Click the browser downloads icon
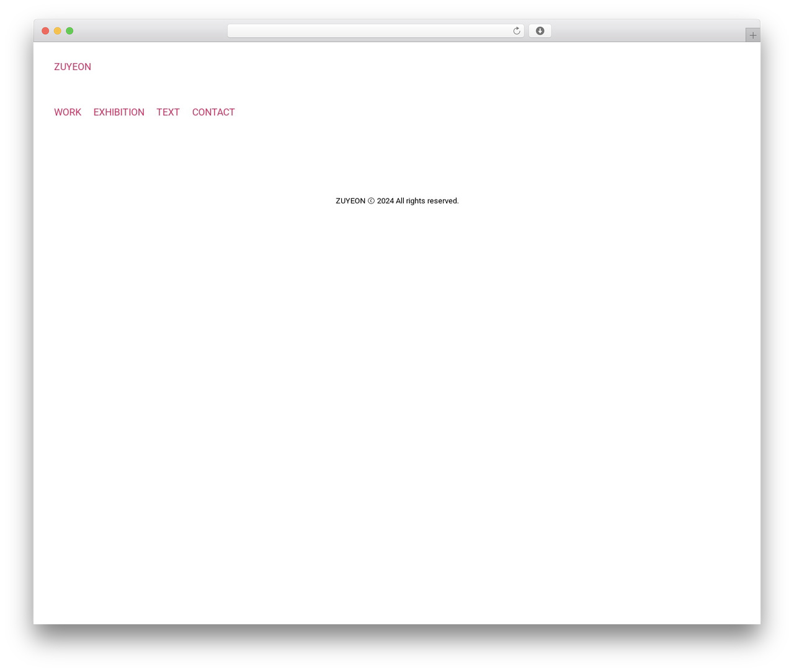Viewport: 794px width, 672px height. [540, 31]
